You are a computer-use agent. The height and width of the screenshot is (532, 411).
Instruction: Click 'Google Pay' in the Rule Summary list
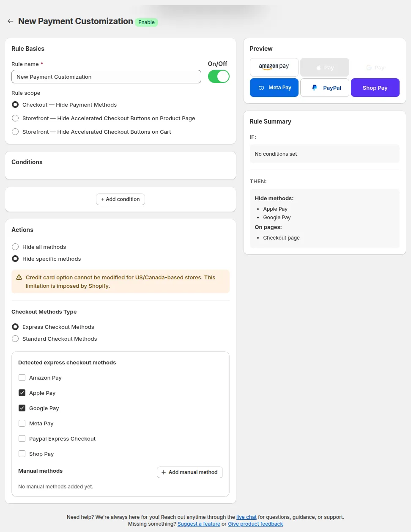[277, 218]
